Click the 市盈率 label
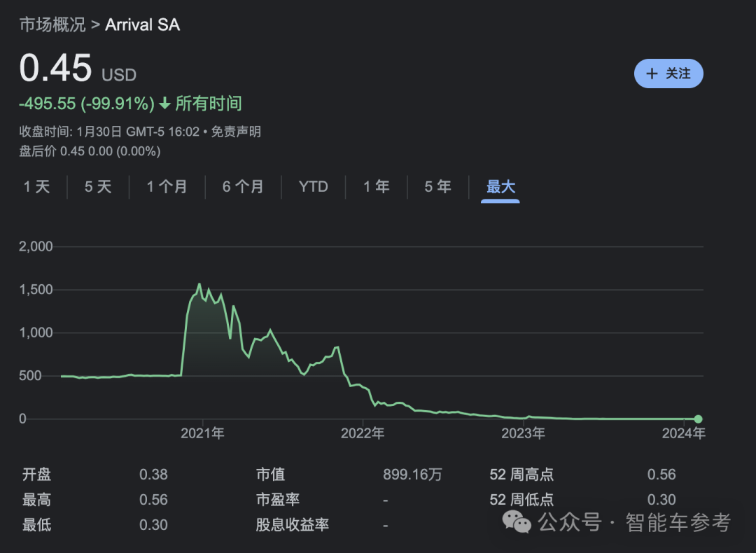The image size is (756, 553). pyautogui.click(x=278, y=500)
